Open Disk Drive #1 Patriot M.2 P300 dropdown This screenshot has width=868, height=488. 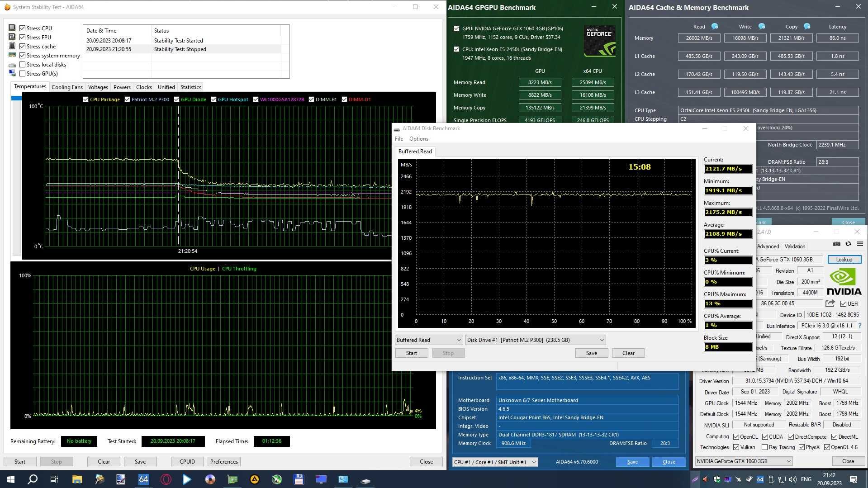tap(536, 340)
